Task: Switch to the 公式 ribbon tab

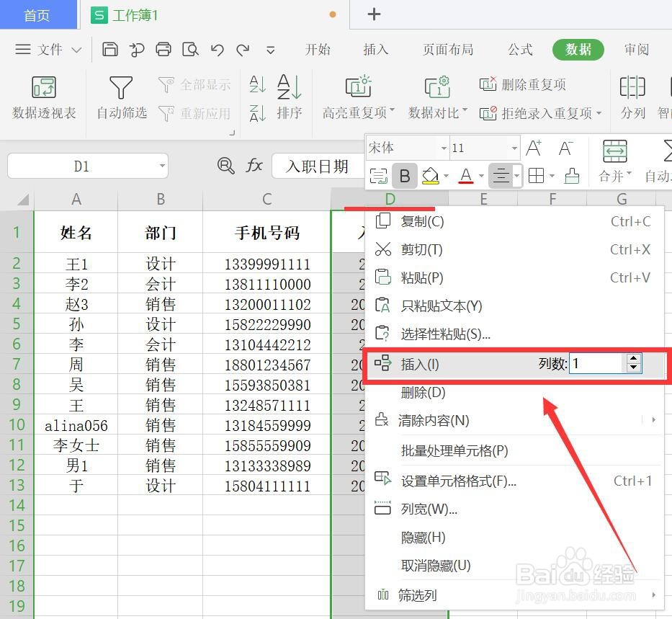Action: (519, 50)
